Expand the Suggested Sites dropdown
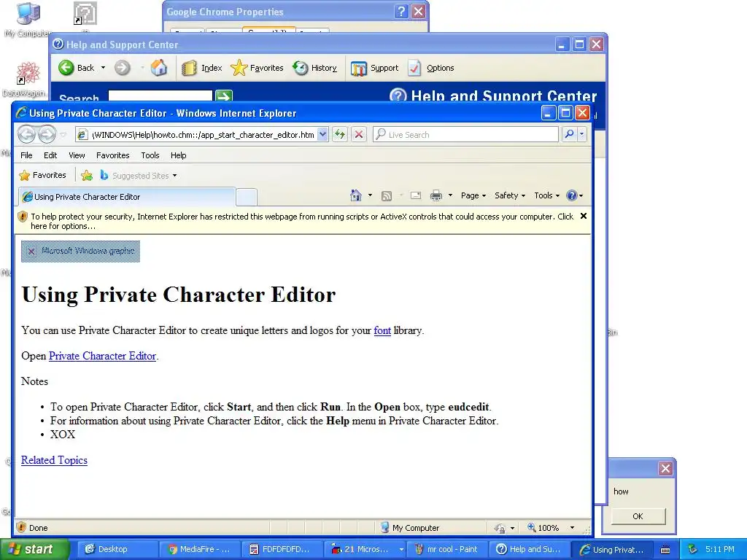 [x=175, y=176]
